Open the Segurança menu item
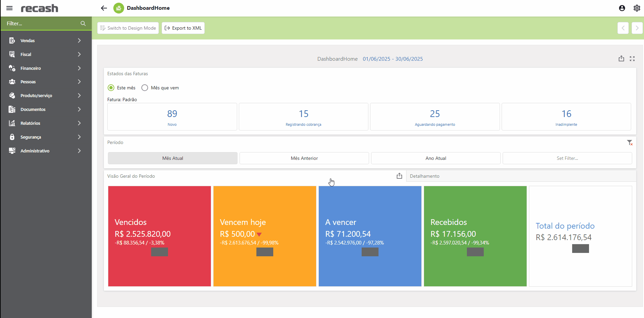 pyautogui.click(x=46, y=137)
